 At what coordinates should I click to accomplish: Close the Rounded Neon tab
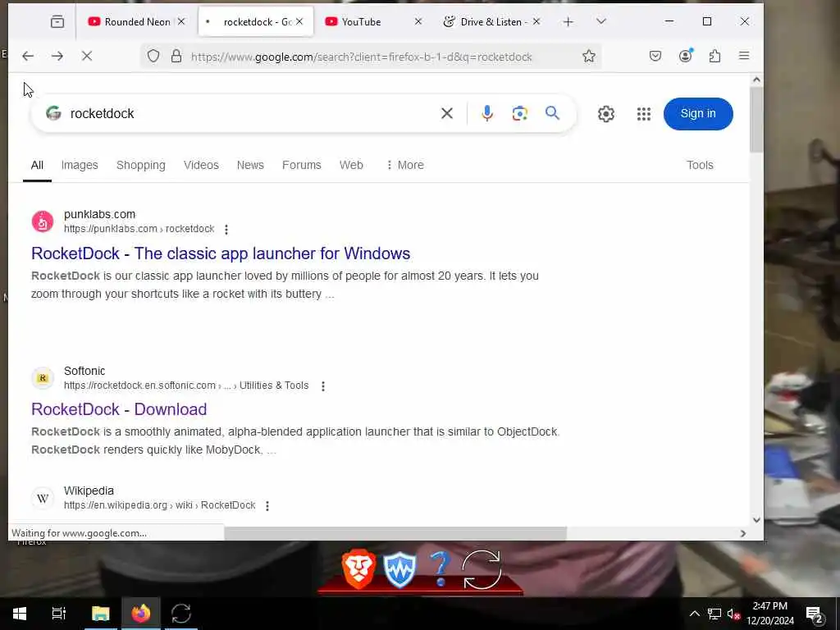tap(181, 21)
